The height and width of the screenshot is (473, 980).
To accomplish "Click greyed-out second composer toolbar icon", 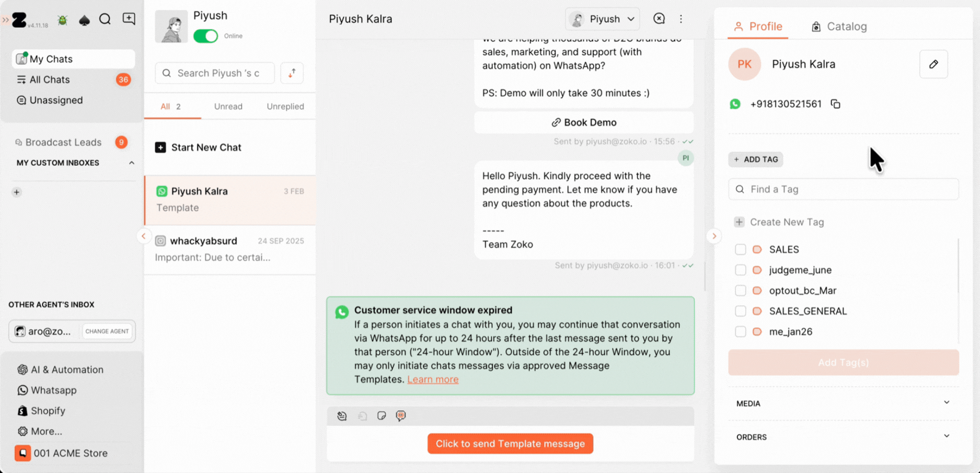I will [x=362, y=416].
